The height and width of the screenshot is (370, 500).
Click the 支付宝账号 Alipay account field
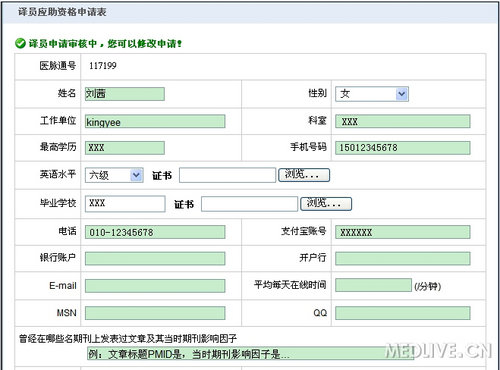point(403,232)
